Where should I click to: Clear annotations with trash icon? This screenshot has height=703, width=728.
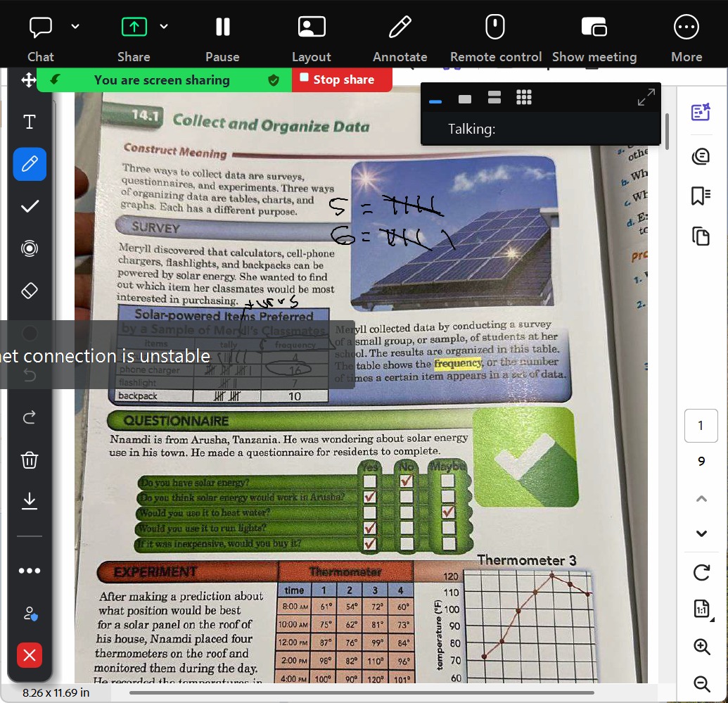(x=30, y=460)
